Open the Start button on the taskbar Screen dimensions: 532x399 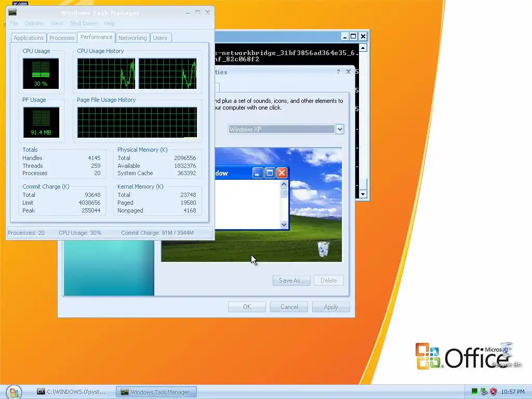coord(14,392)
